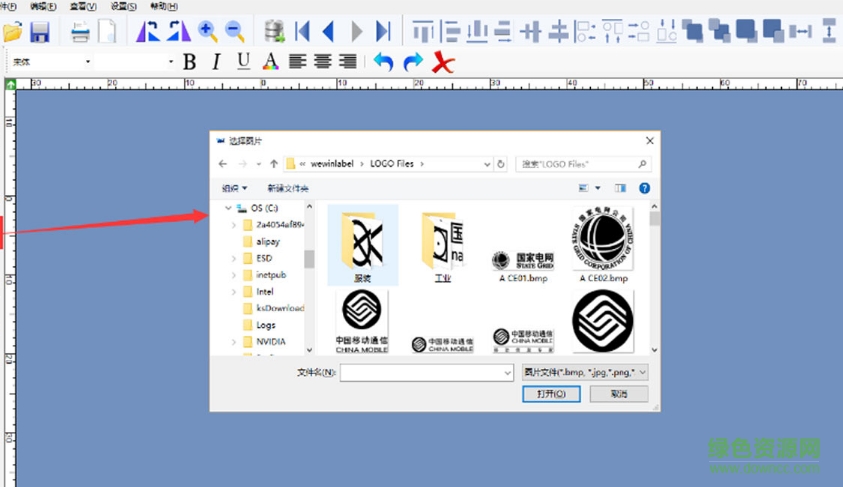
Task: Go to the previous record
Action: 328,31
